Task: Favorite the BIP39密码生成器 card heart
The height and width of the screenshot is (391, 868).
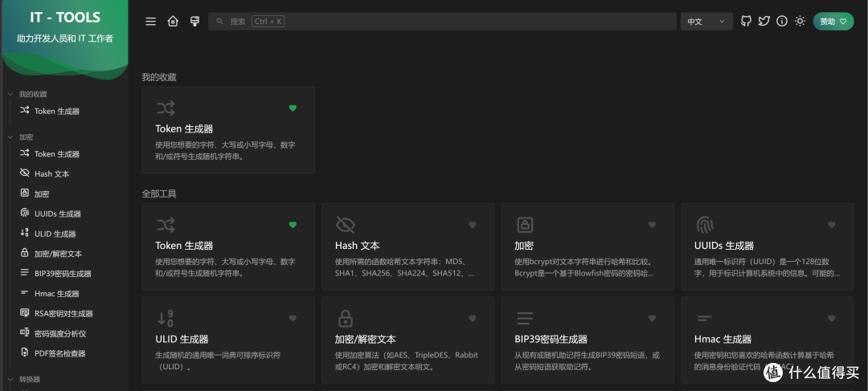Action: click(x=652, y=319)
